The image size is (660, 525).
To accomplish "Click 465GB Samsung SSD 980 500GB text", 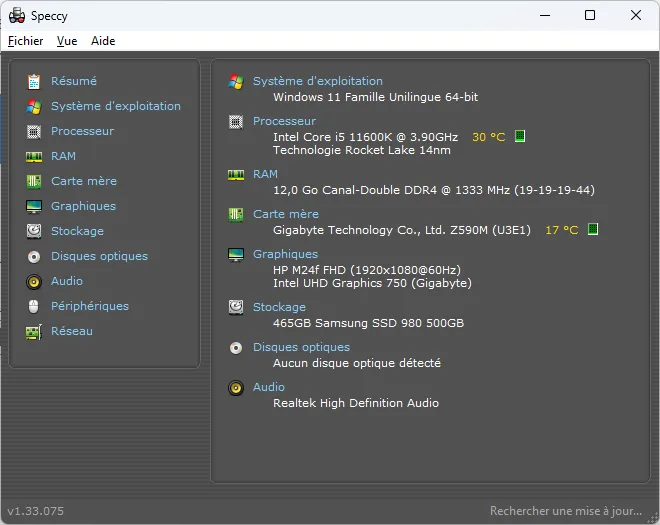I will (368, 323).
